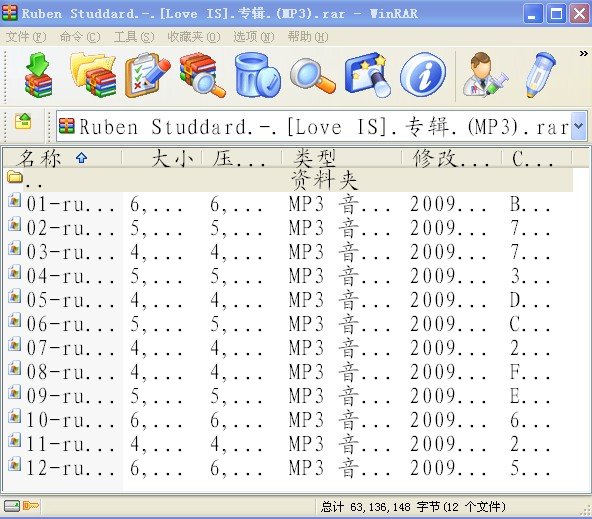This screenshot has width=592, height=519.
Task: Click the WinRAR title bar app icon
Action: [x=9, y=13]
